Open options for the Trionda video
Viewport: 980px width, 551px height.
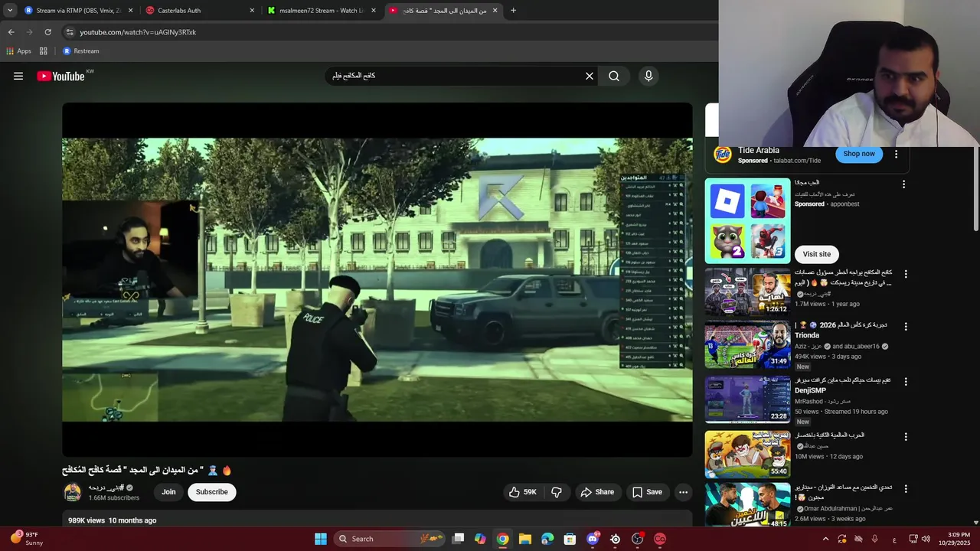tap(906, 326)
